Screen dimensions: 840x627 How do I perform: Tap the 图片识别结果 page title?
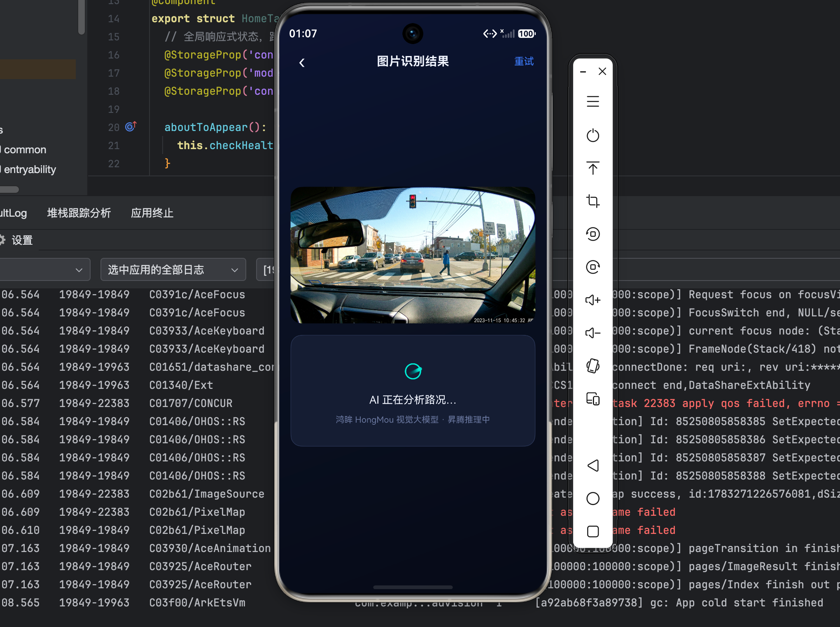[x=413, y=61]
